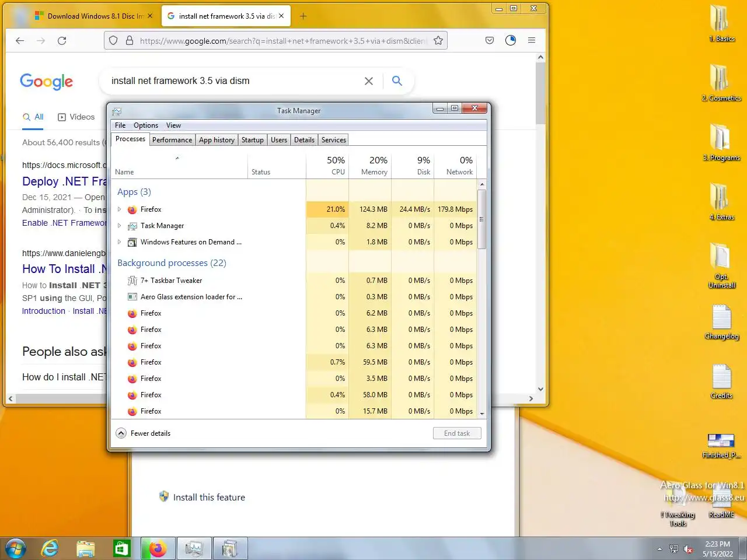Click the Firefox page vertical scrollbar

tap(540, 92)
